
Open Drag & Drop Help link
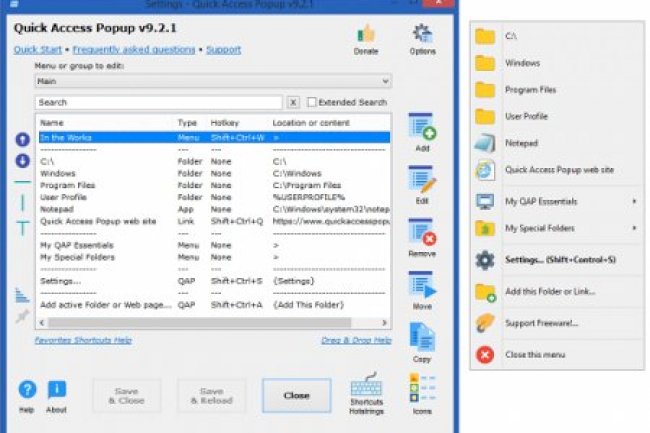coord(356,340)
